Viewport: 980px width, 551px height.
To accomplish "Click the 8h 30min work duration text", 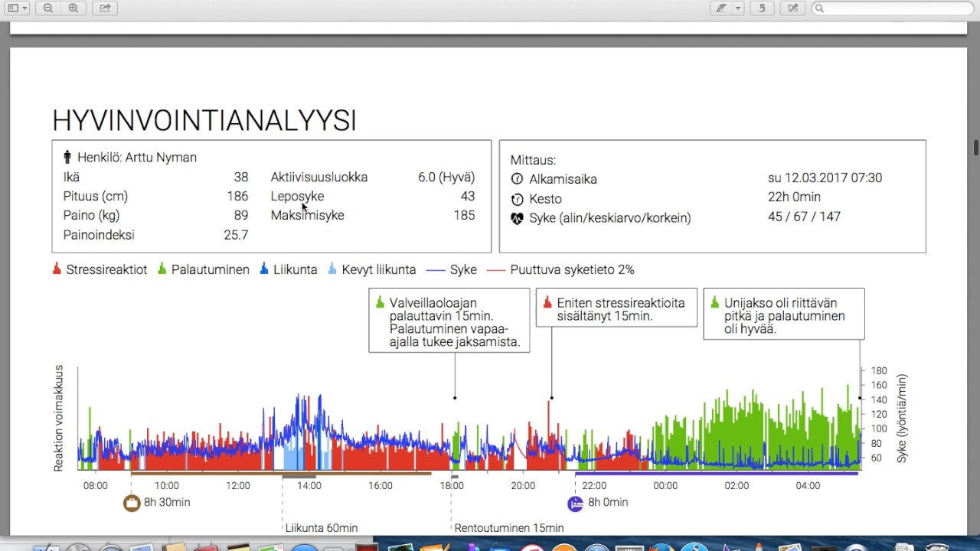I will coord(167,503).
